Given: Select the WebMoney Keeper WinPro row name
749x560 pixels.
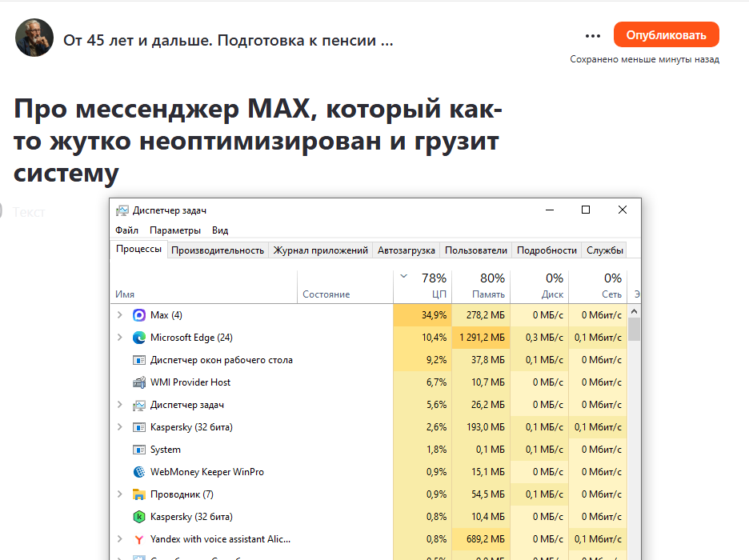Looking at the screenshot, I should 206,472.
